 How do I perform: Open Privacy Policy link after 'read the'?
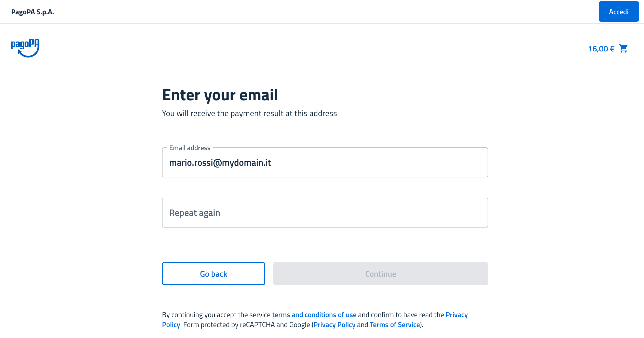point(457,315)
